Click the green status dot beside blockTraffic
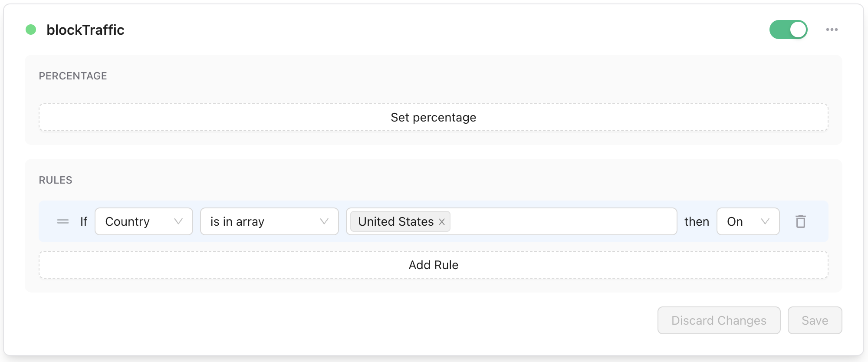The image size is (868, 362). [x=31, y=30]
